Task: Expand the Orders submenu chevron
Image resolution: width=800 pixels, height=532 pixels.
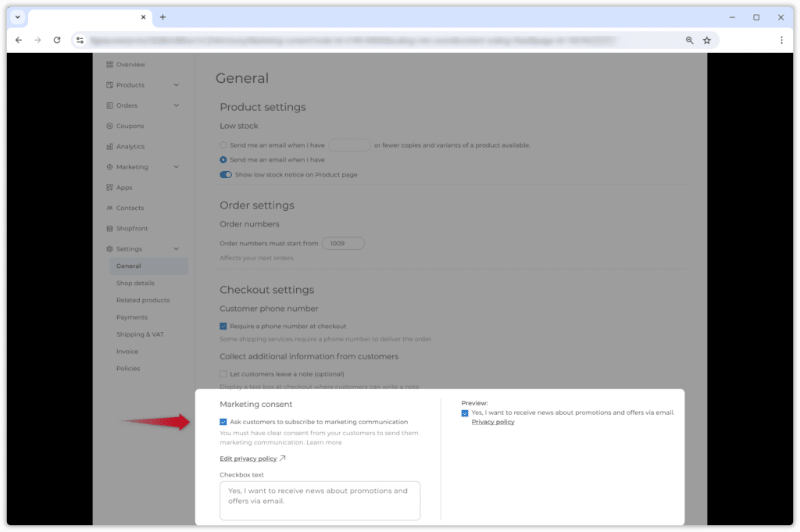Action: [177, 105]
